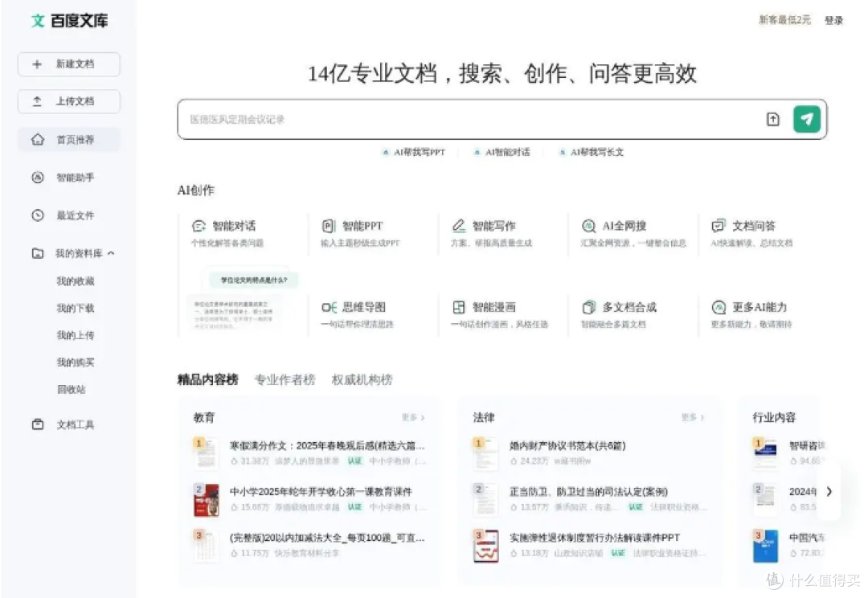Click the green send button in search bar
The width and height of the screenshot is (868, 598).
807,119
